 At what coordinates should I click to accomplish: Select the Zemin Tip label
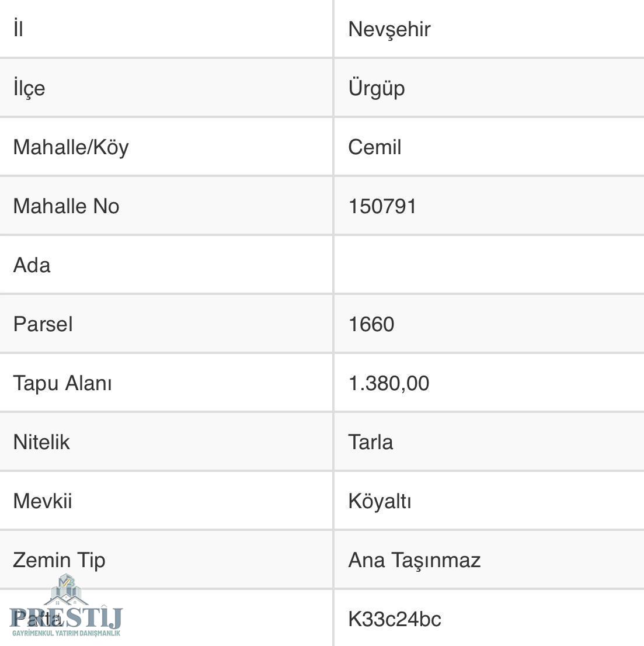tap(59, 560)
